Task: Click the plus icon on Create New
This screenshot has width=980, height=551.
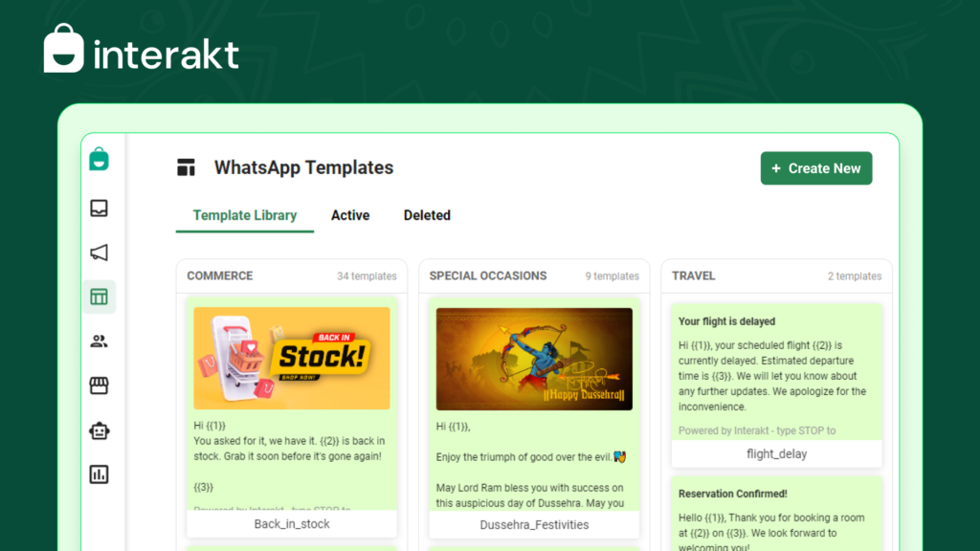Action: click(777, 167)
